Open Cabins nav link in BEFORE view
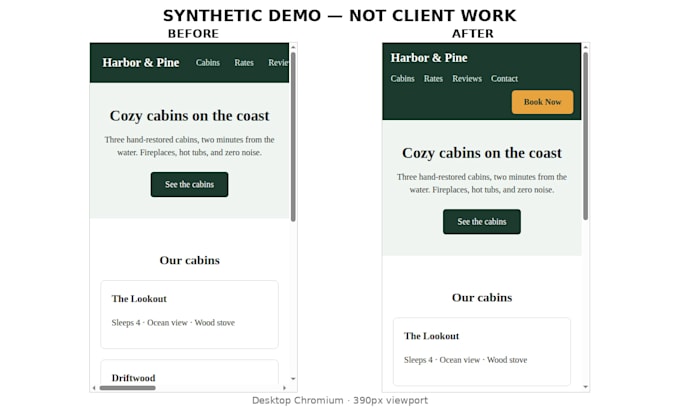680x409 pixels. (207, 62)
